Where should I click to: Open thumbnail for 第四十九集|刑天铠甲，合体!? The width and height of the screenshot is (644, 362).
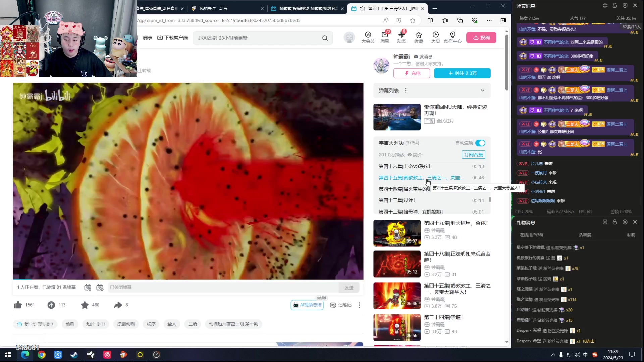click(x=397, y=233)
